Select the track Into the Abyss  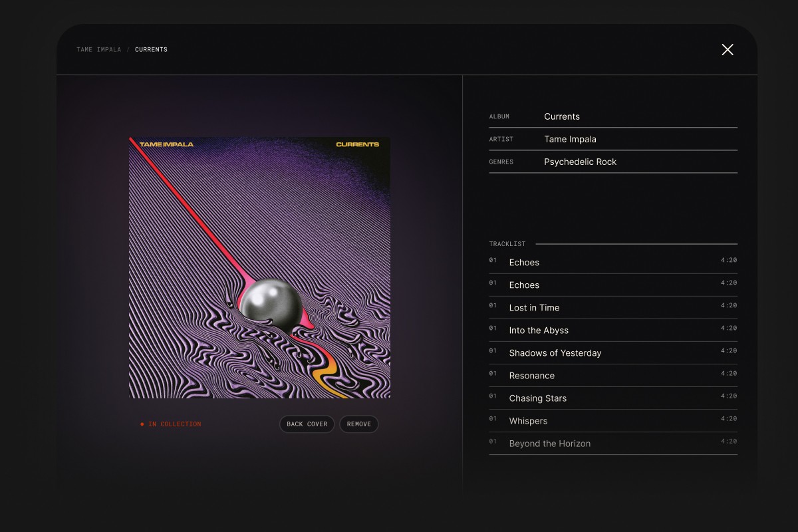pos(538,330)
